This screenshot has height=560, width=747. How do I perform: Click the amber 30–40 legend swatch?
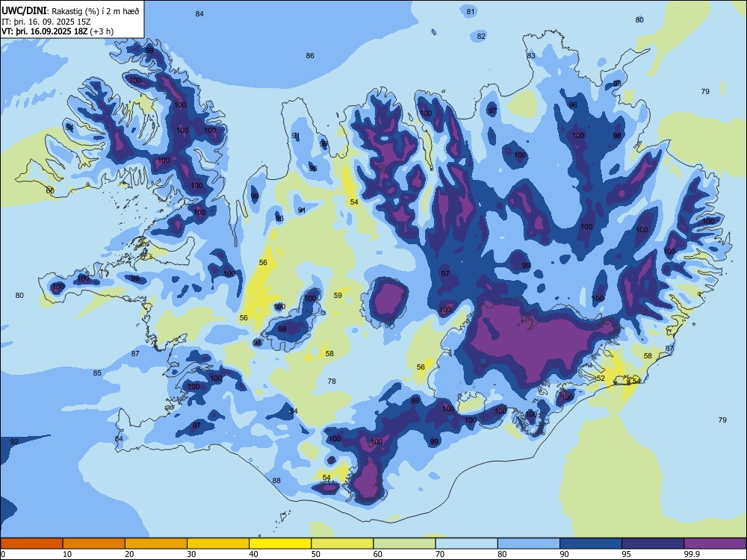(218, 544)
